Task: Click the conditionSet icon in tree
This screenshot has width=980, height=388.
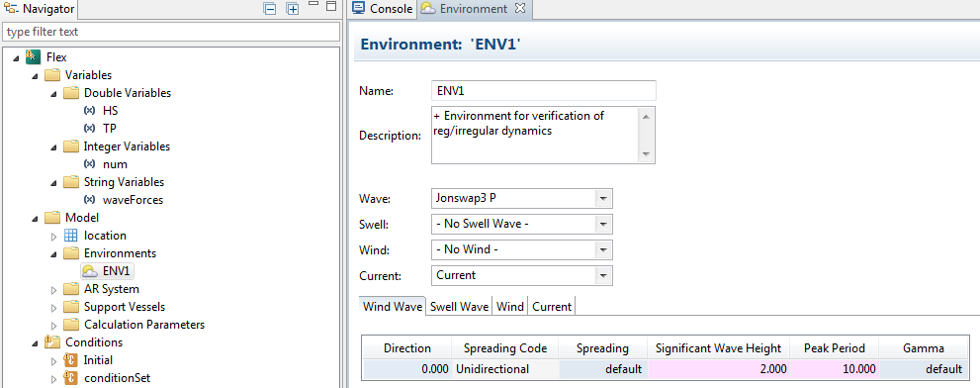Action: [x=70, y=378]
